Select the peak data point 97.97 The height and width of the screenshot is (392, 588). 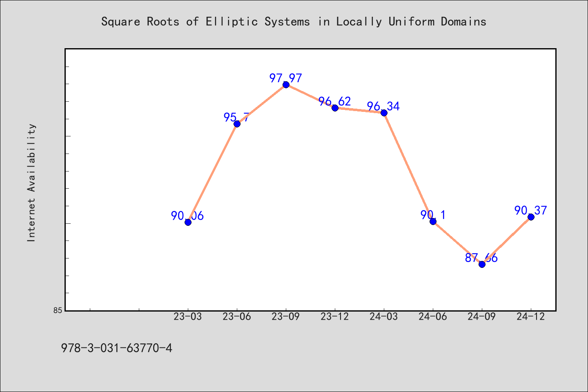click(x=286, y=85)
